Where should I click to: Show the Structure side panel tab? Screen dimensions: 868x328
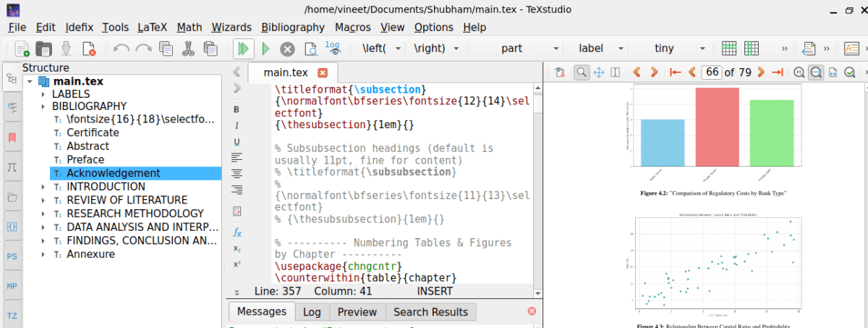[x=12, y=77]
